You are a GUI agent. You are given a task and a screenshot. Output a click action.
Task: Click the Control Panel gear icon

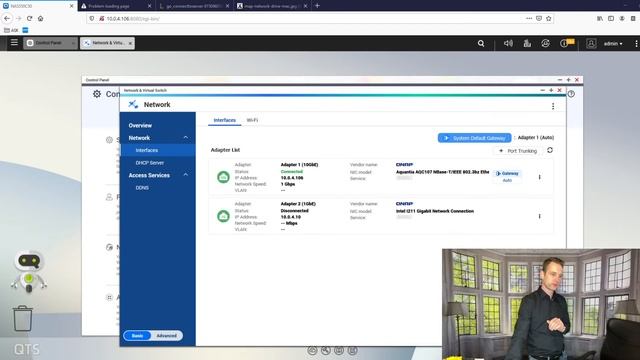tap(97, 94)
